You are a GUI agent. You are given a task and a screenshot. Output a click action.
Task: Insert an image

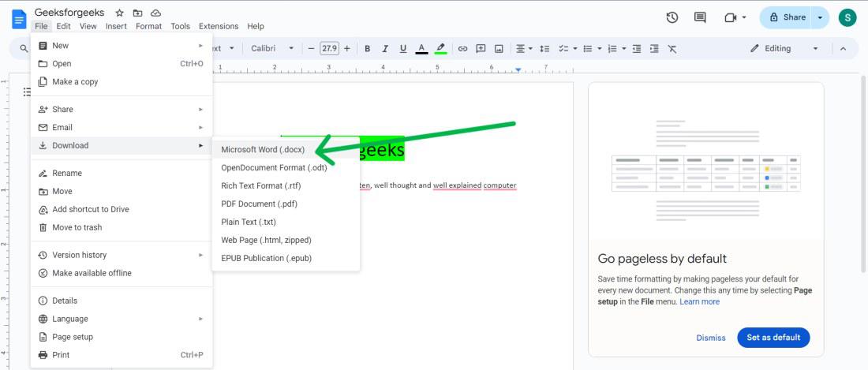[x=499, y=49]
